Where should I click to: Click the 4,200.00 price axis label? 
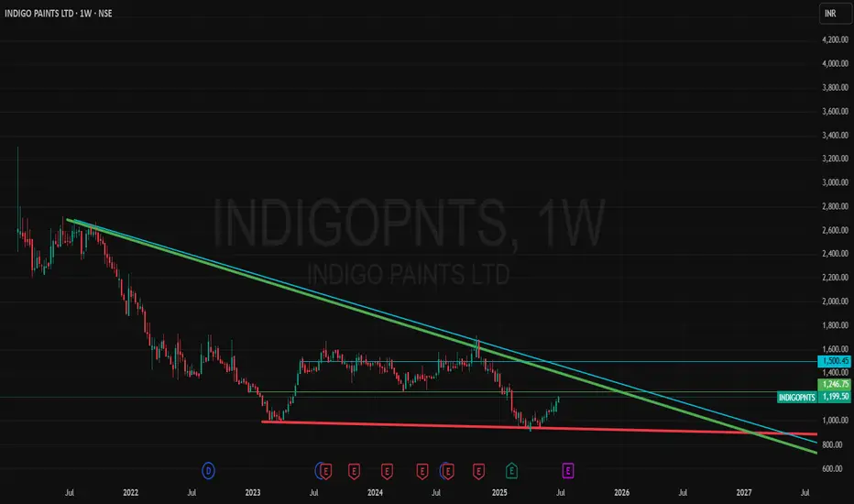point(835,39)
